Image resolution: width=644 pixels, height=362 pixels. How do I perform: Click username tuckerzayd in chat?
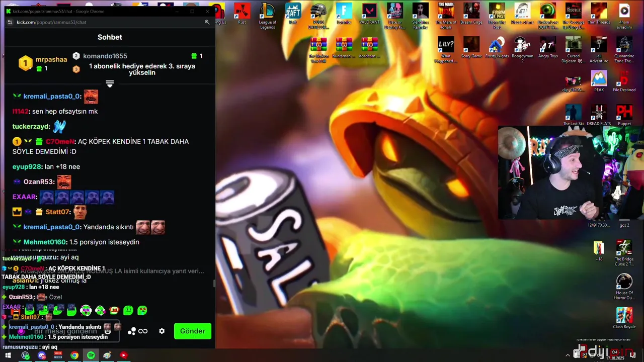[31, 126]
